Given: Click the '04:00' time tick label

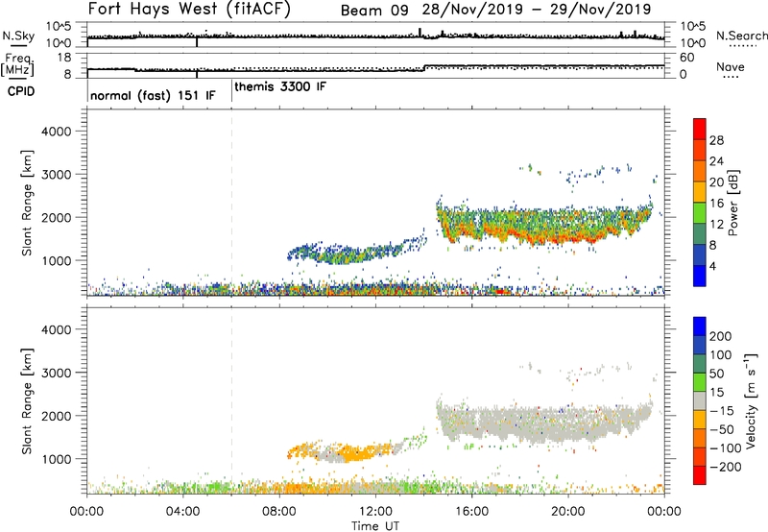Looking at the screenshot, I should click(x=182, y=512).
